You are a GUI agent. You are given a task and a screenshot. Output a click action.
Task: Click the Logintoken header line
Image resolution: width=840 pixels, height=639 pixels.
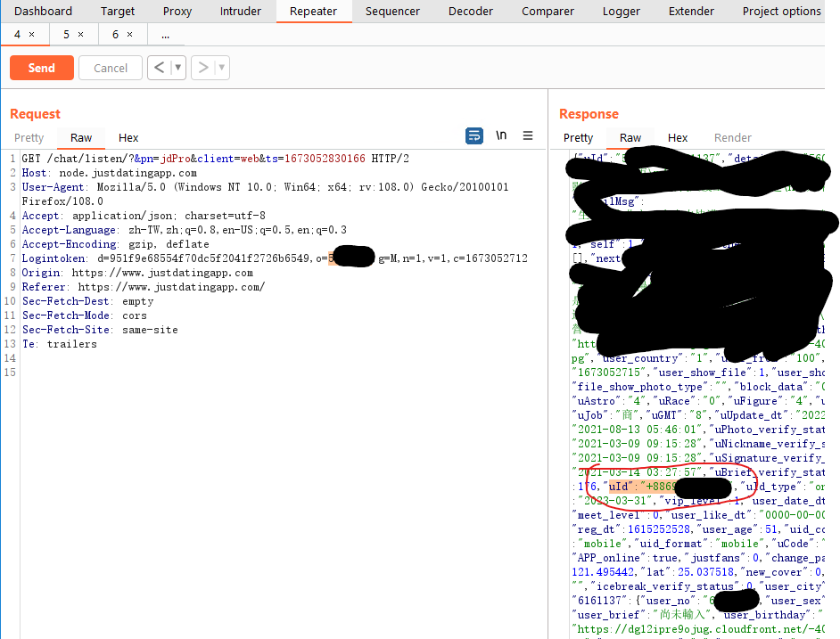tap(275, 258)
